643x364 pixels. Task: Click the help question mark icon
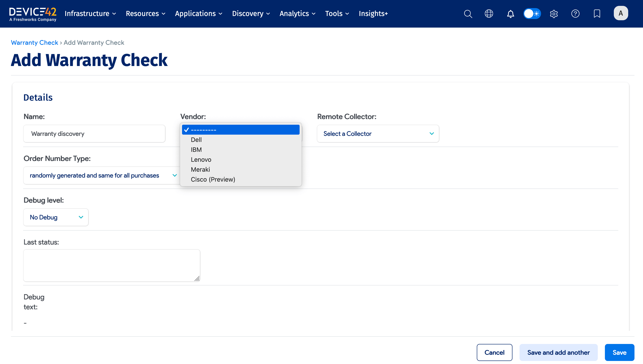(x=575, y=14)
